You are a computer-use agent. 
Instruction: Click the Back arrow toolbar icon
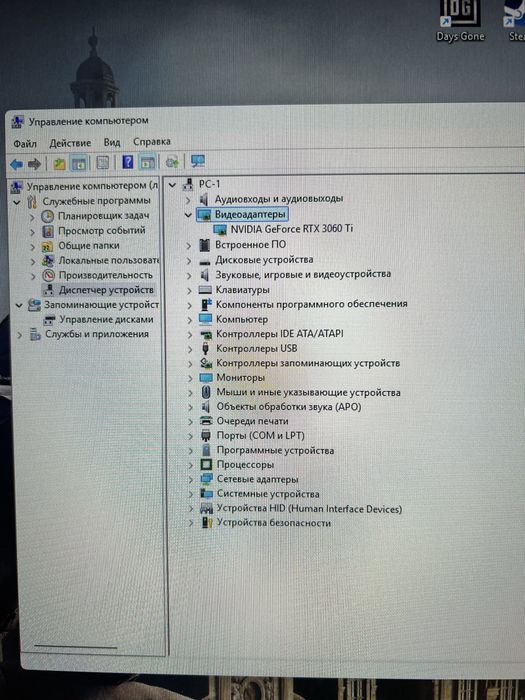click(16, 164)
